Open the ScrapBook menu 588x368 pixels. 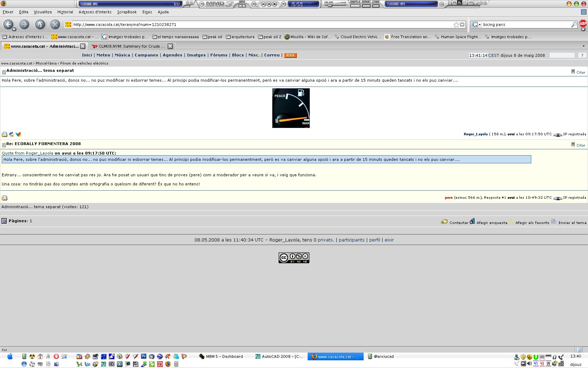tap(127, 12)
